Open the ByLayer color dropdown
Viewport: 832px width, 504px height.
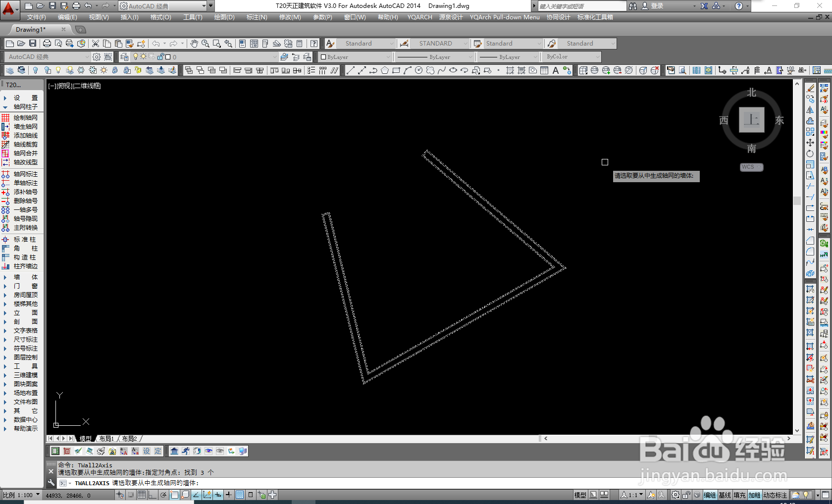pos(356,57)
